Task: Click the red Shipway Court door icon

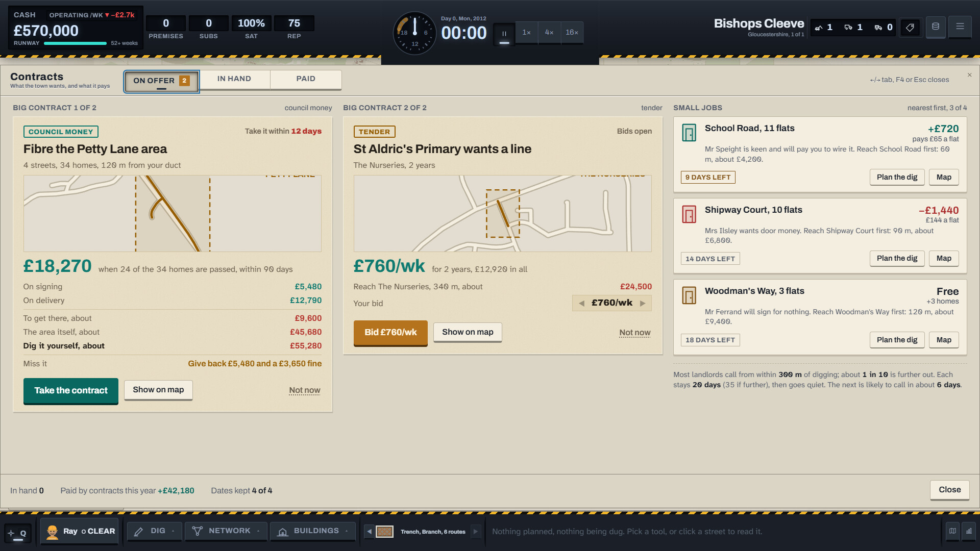Action: [x=689, y=214]
